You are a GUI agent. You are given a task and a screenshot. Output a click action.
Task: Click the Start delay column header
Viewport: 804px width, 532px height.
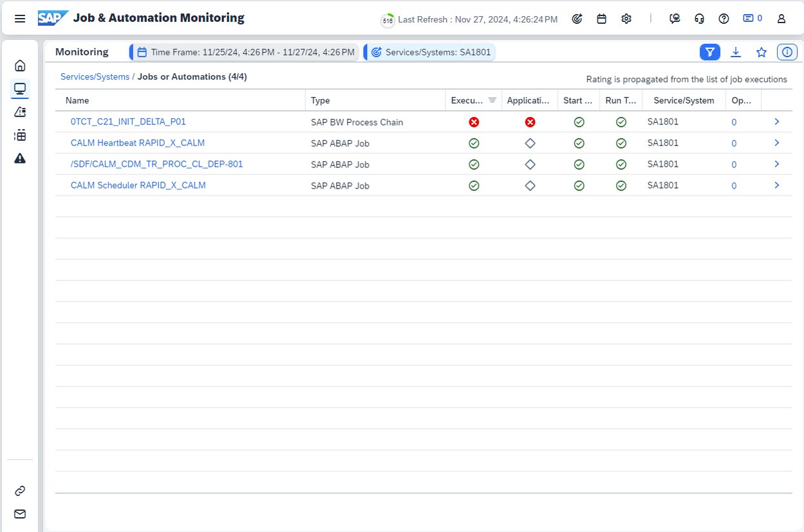[579, 100]
